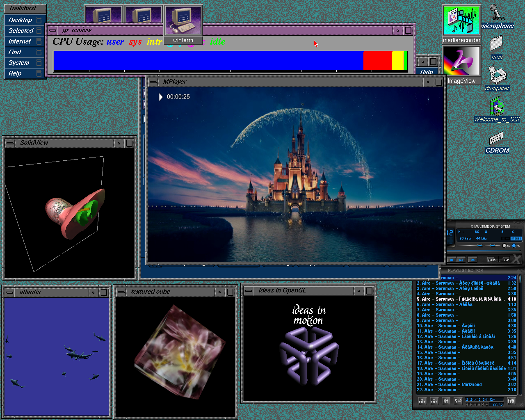
Task: Click the SolidView 3D model viewport
Action: click(x=70, y=212)
